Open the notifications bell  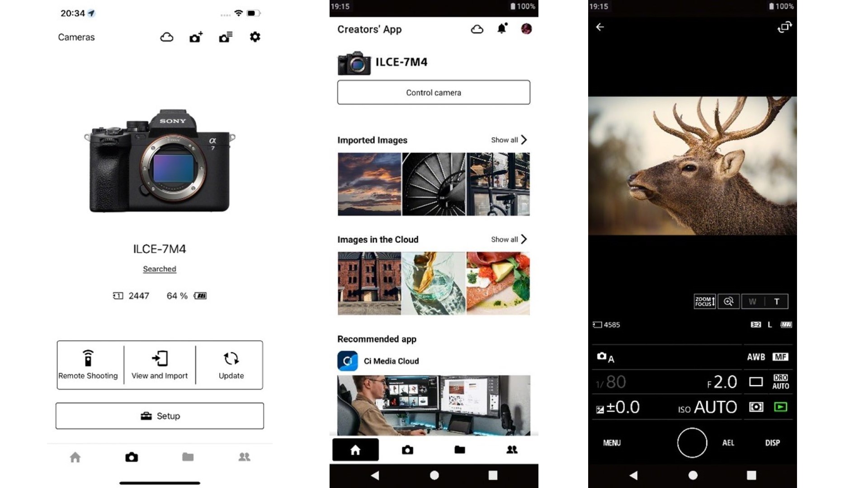(502, 29)
